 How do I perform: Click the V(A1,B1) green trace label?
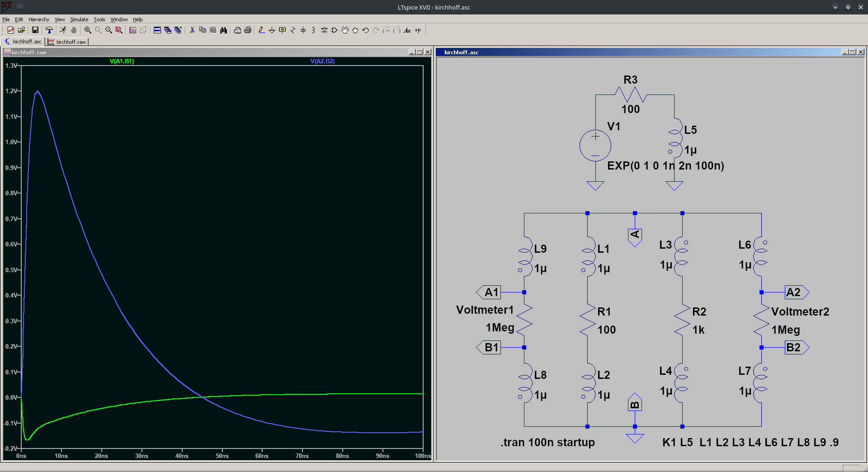coord(122,61)
